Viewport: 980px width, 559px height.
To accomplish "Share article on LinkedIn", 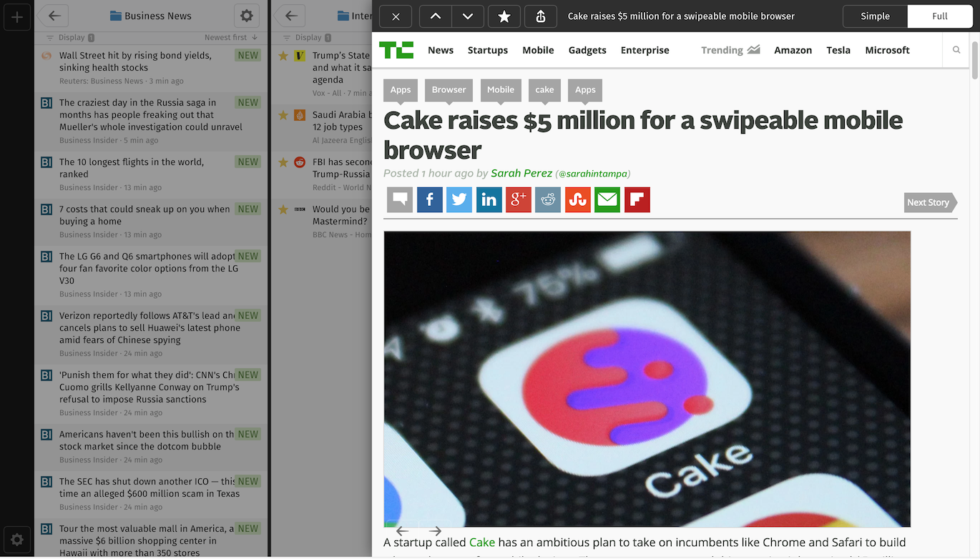I will 489,199.
